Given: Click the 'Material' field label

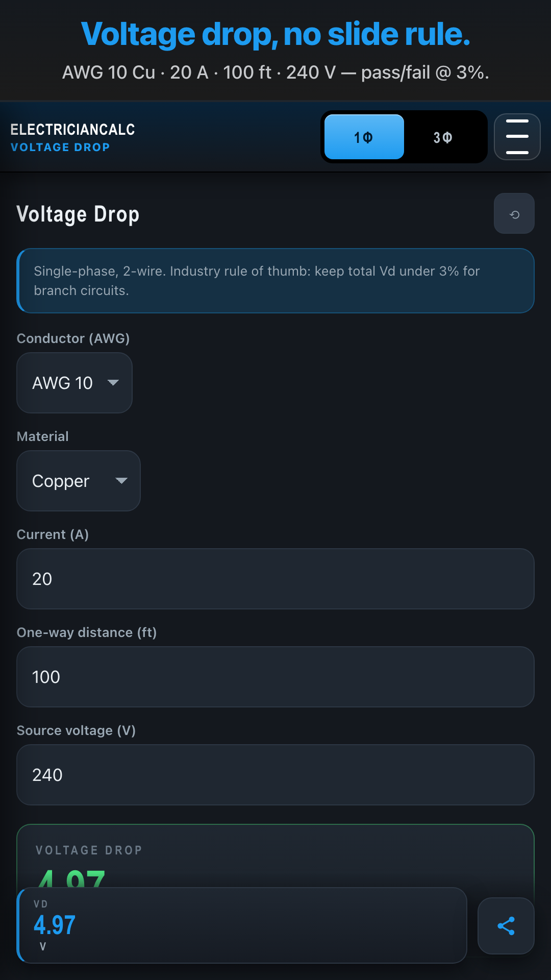Looking at the screenshot, I should click(x=42, y=436).
